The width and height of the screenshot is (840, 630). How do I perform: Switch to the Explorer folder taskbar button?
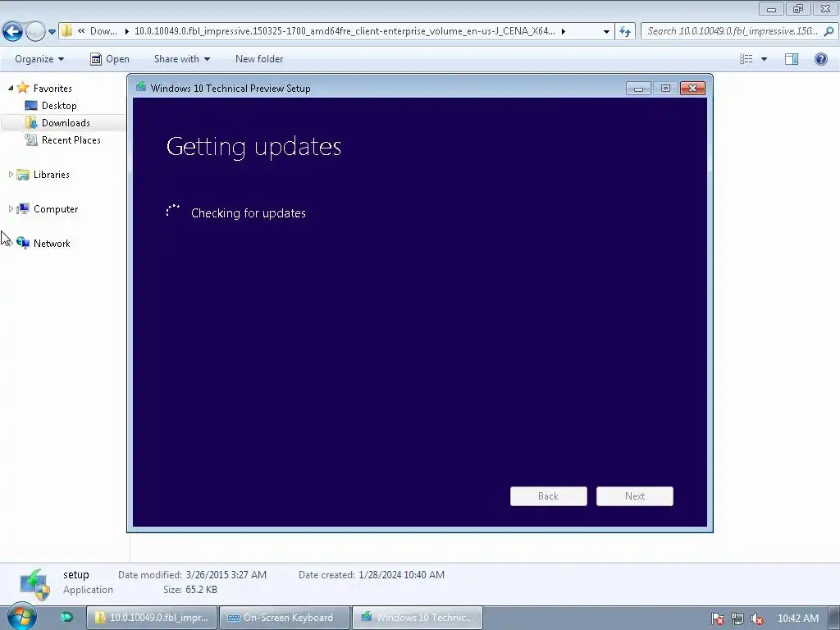coord(152,618)
